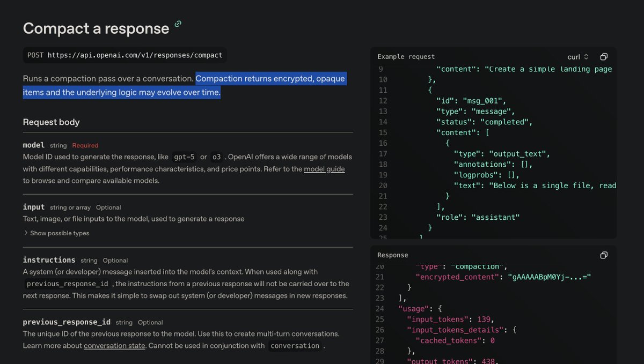The height and width of the screenshot is (364, 644).
Task: Click the Example request panel title
Action: tap(406, 57)
